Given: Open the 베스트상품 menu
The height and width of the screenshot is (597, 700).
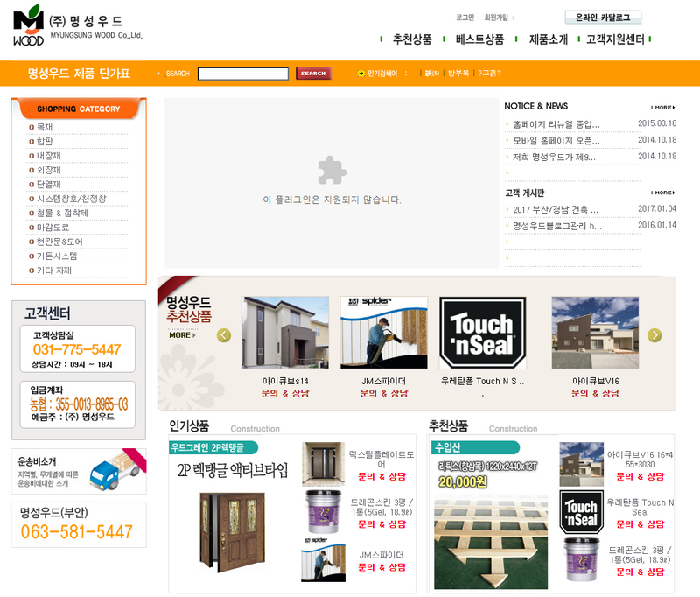Looking at the screenshot, I should pos(479,39).
